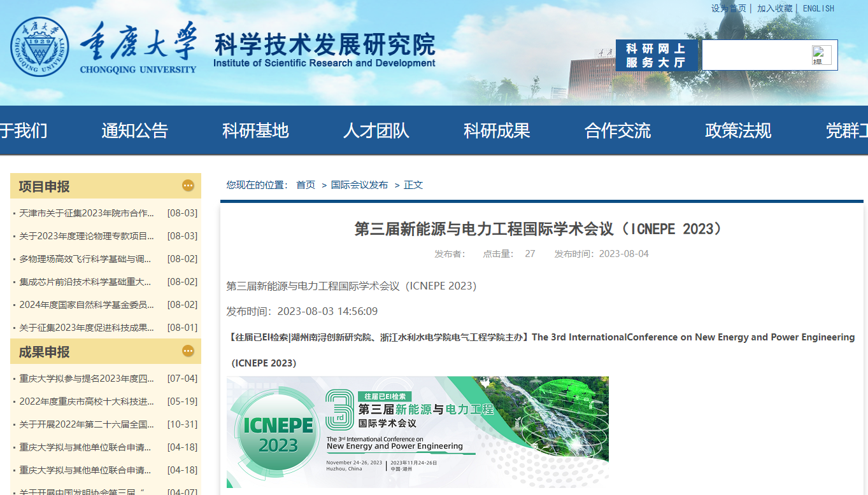Click the 发布时间：2023-08-03 14:56:09 line
This screenshot has width=868, height=495.
[x=302, y=311]
